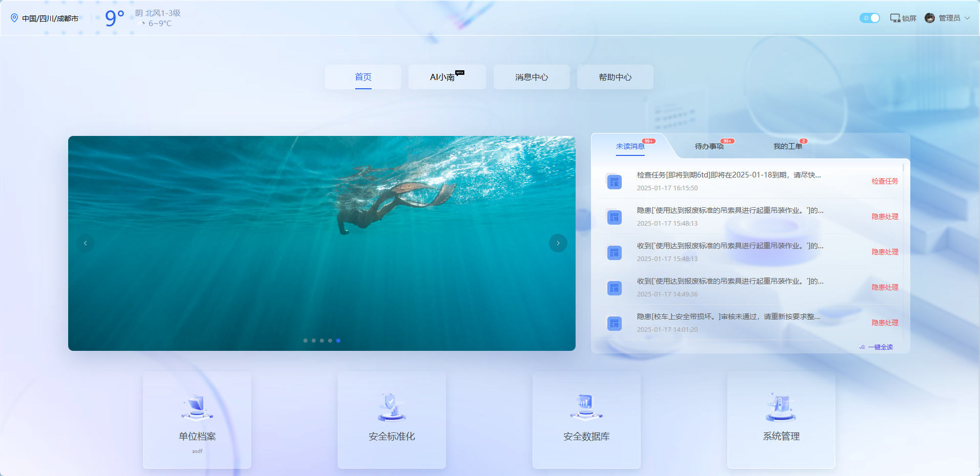Click the red 检查任务 link
This screenshot has width=980, height=476.
[x=885, y=182]
